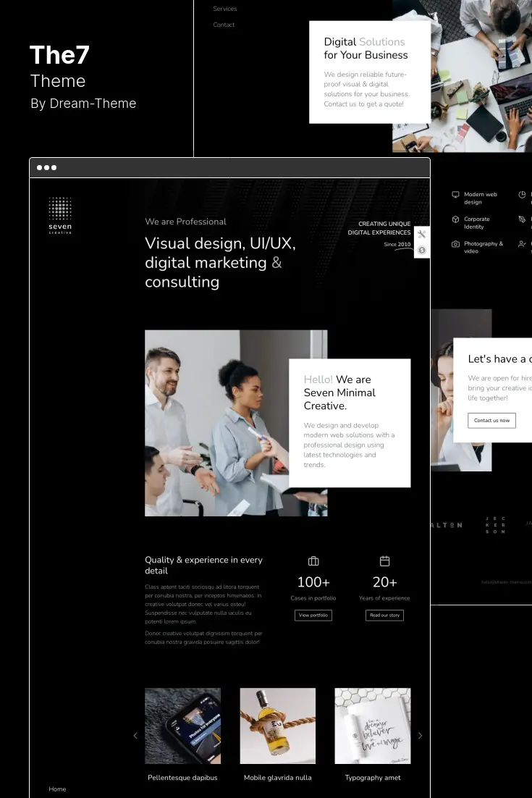This screenshot has height=798, width=532.
Task: Click the briefcase icon above 100+
Action: point(313,560)
